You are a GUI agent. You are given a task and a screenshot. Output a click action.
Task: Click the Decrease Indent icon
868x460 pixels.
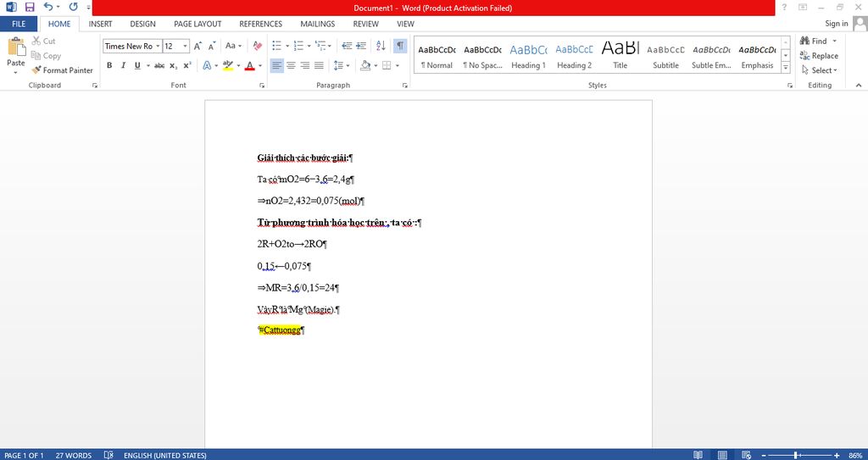click(x=347, y=46)
